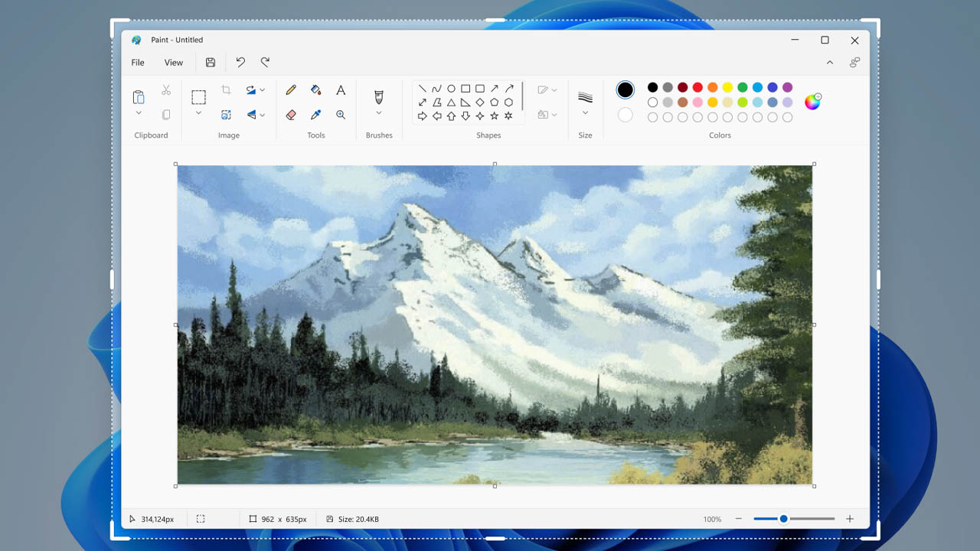This screenshot has height=551, width=980.
Task: Toggle rectangular selection tool
Action: point(198,96)
